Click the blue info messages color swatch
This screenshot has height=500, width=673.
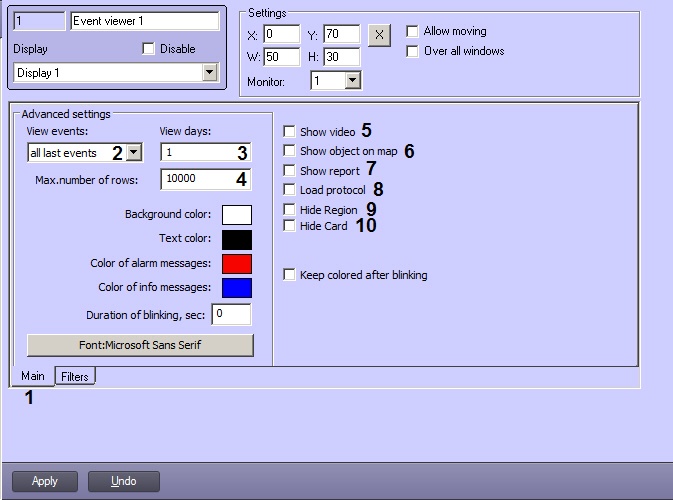[x=237, y=288]
